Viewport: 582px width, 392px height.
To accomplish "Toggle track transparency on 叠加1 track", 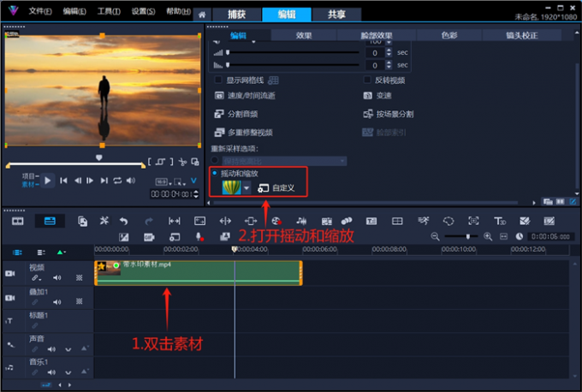I will click(79, 301).
